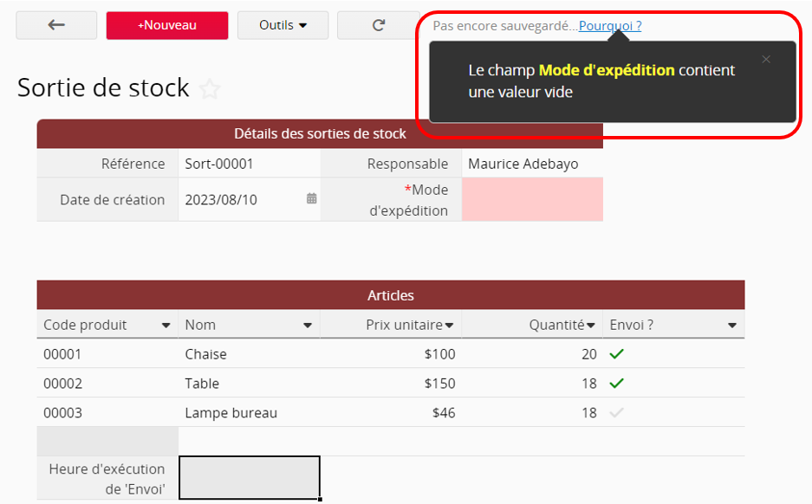
Task: Click the red +Nouveau button
Action: [167, 25]
